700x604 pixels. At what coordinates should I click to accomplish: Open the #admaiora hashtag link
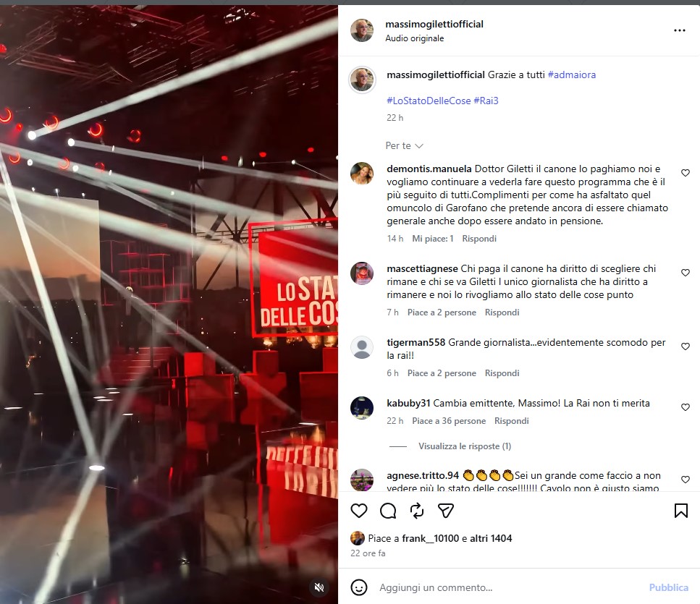coord(572,75)
